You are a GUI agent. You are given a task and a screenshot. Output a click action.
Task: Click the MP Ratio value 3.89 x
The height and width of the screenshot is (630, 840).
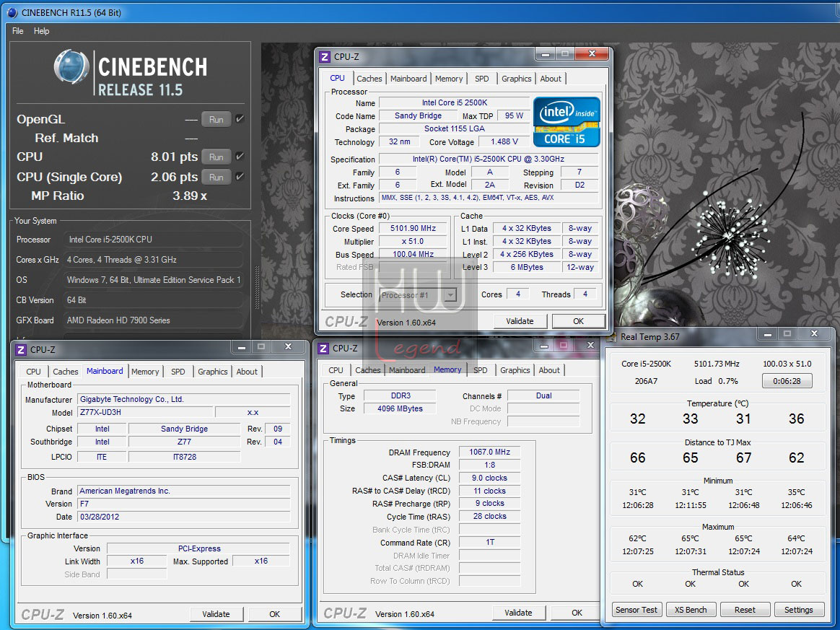(190, 196)
